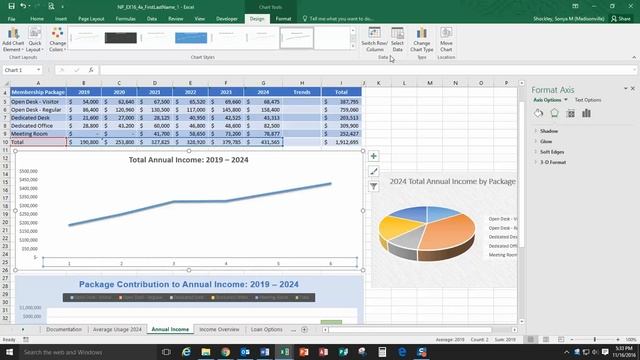This screenshot has height=360, width=640.
Task: Open Task View on the taskbar
Action: 166,352
